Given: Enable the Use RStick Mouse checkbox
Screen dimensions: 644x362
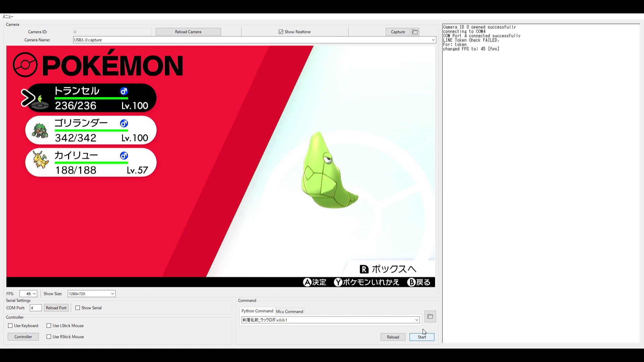Looking at the screenshot, I should click(x=49, y=337).
